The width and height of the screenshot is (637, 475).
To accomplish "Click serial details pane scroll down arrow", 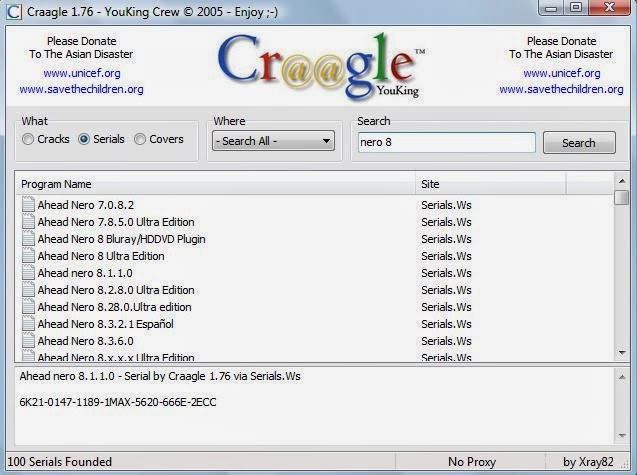I will pyautogui.click(x=622, y=436).
